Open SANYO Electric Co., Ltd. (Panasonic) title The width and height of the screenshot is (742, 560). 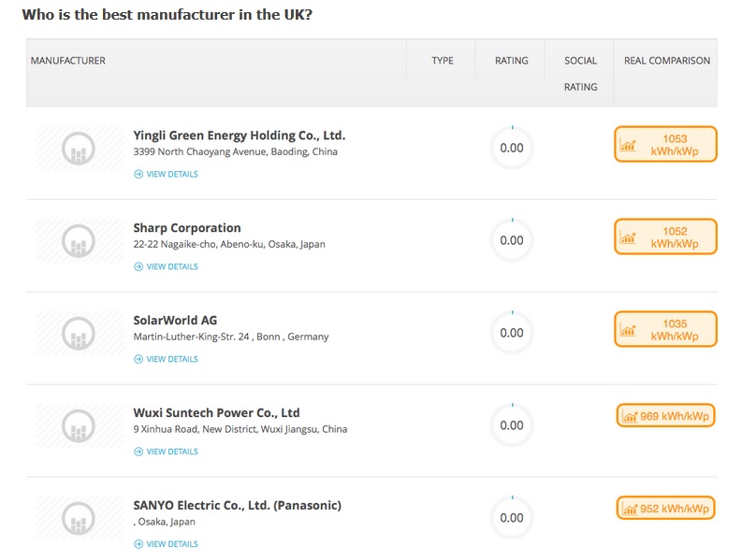[x=237, y=505]
